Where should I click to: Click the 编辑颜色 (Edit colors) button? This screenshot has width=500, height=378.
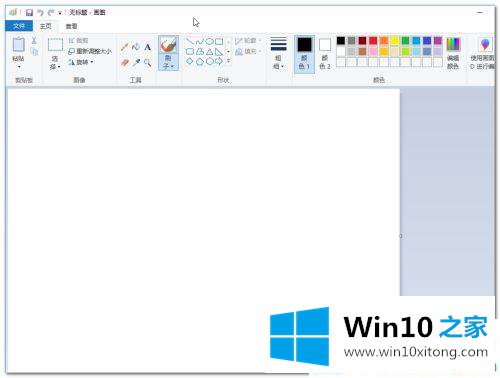pos(453,53)
